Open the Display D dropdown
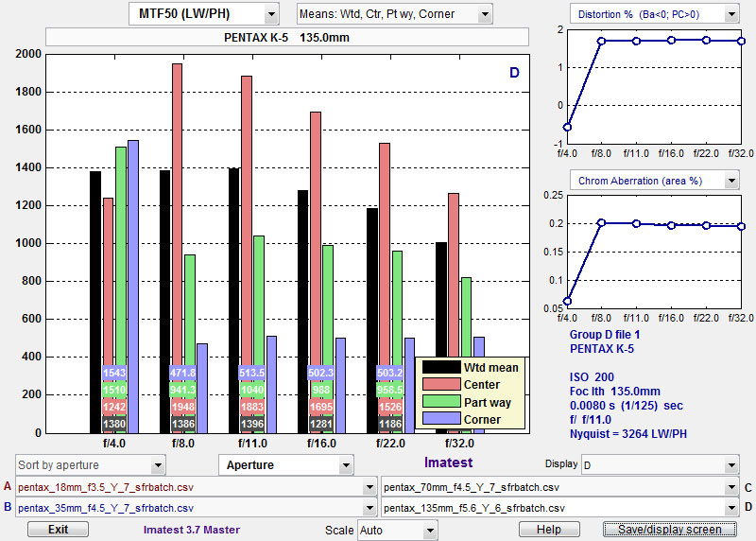Image resolution: width=756 pixels, height=541 pixels. click(x=660, y=465)
